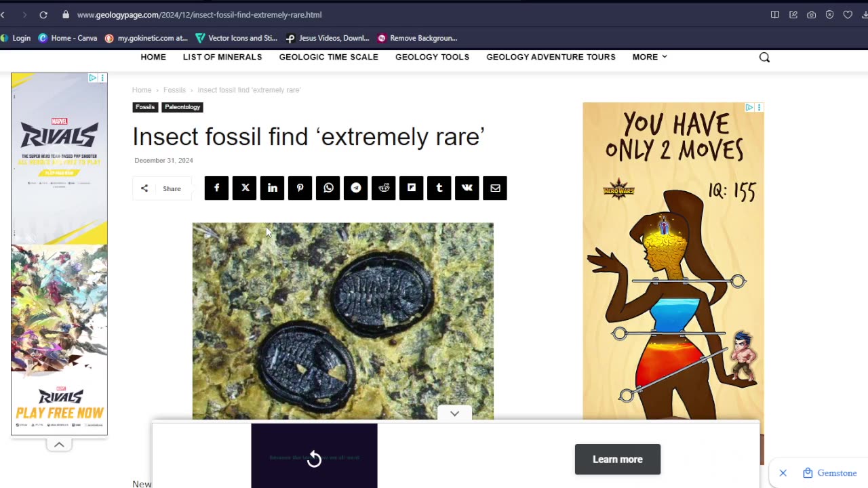Screen dimensions: 868x488
Task: Share on X (Twitter) icon
Action: click(245, 188)
